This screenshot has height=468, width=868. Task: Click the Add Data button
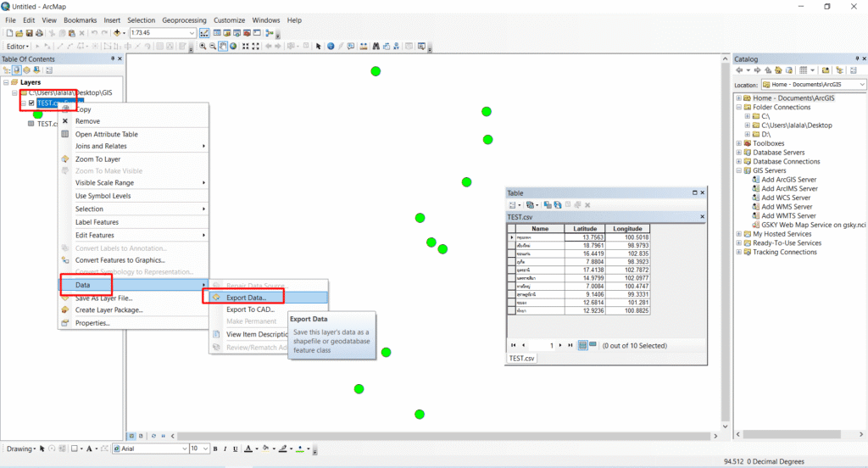click(x=117, y=33)
